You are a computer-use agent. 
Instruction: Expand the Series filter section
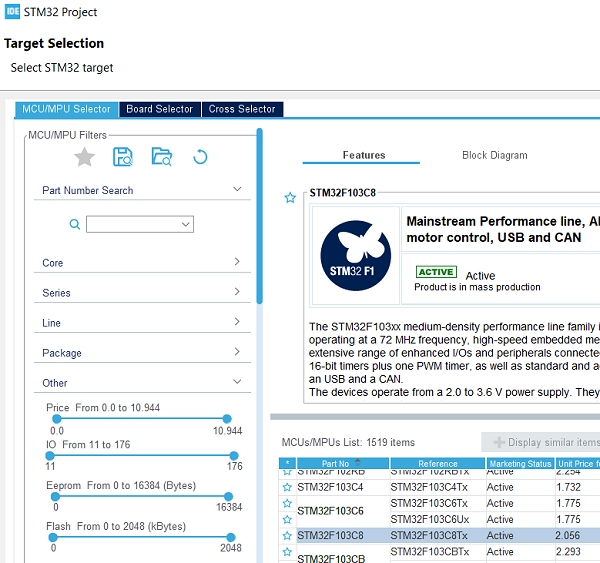point(138,293)
